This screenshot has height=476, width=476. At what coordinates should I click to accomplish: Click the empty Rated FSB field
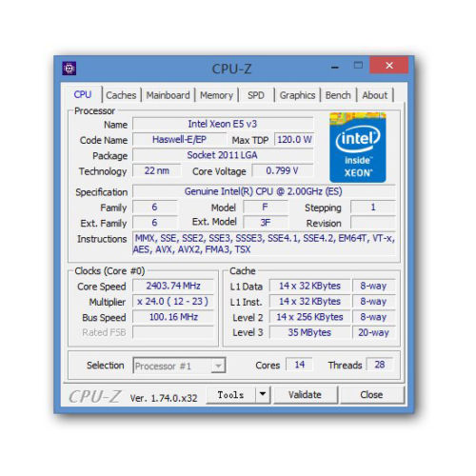(x=173, y=332)
